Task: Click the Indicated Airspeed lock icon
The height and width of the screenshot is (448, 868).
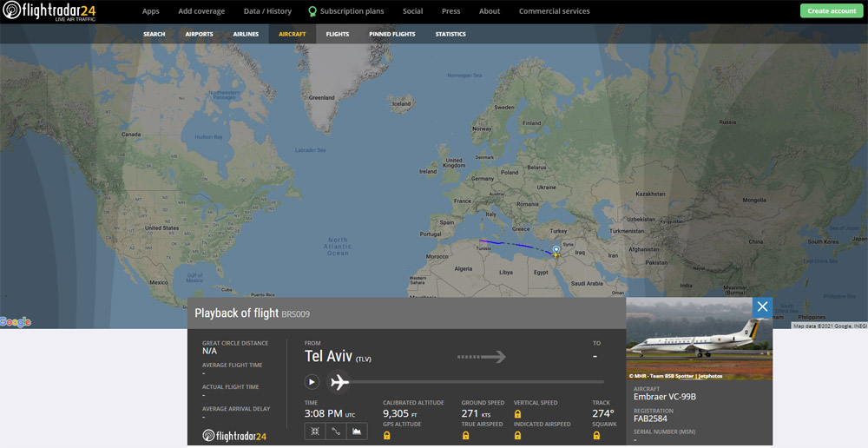Action: [517, 436]
